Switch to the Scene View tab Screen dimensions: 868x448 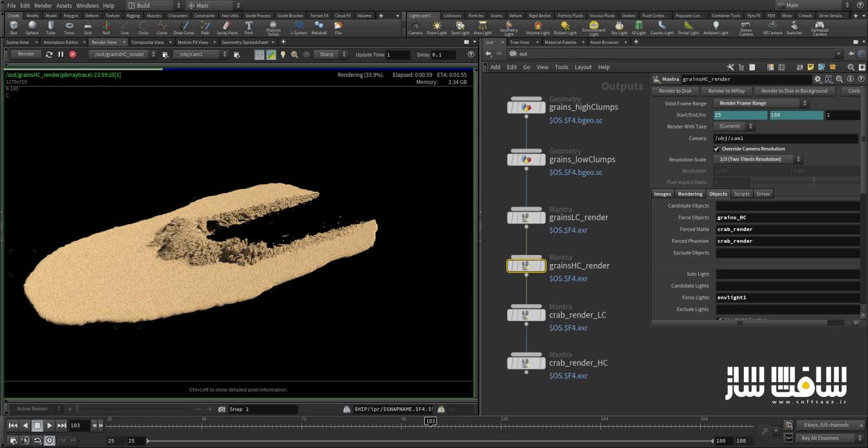tap(17, 42)
